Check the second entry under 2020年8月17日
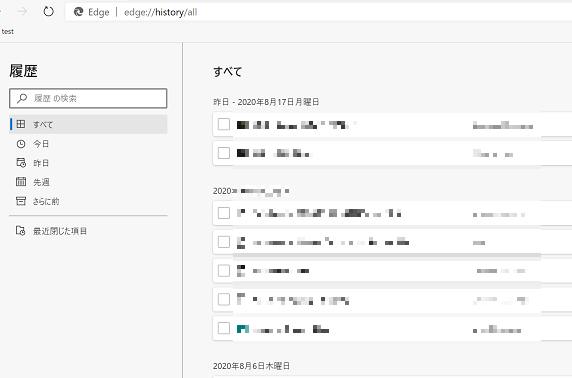 [224, 153]
